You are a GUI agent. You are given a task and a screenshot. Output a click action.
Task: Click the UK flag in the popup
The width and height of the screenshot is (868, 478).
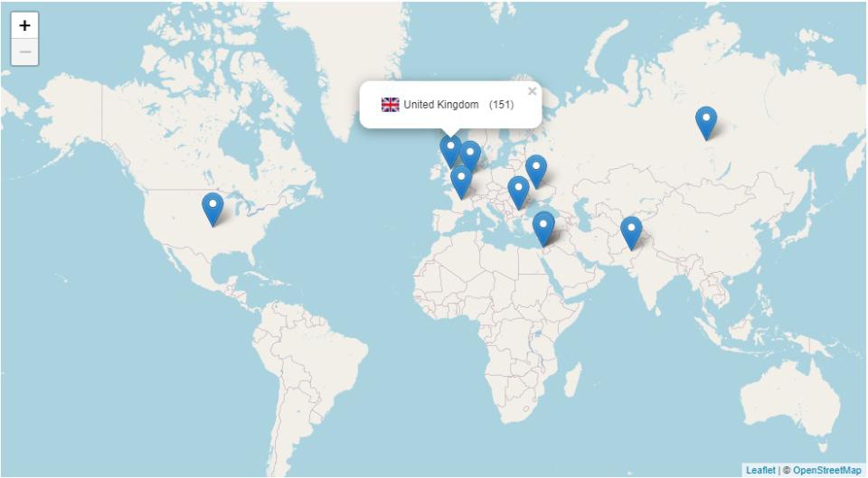tap(391, 105)
